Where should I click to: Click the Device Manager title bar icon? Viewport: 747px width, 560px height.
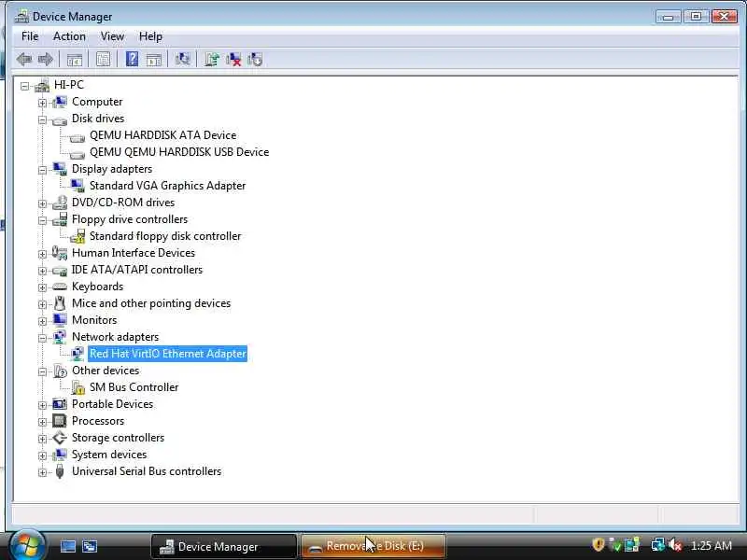point(21,17)
